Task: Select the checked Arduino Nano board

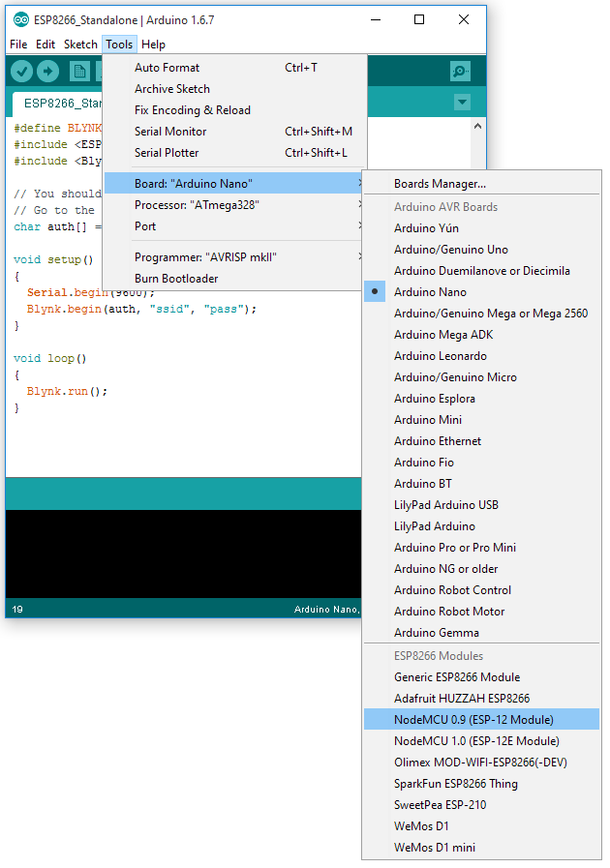Action: [x=481, y=291]
